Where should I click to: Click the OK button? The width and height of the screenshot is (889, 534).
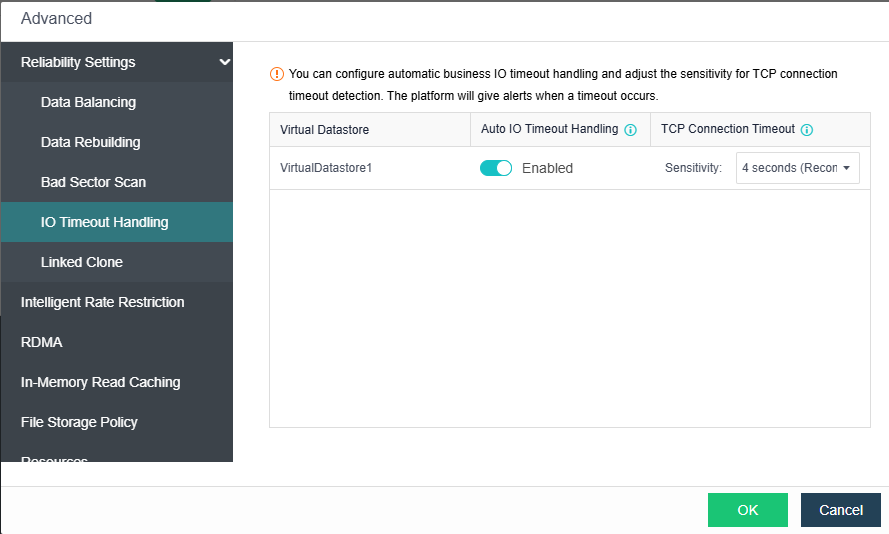point(747,510)
